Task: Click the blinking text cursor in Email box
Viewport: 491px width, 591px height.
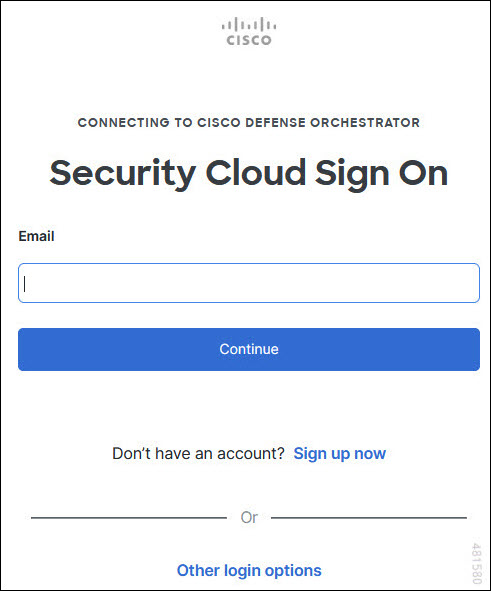Action: point(25,284)
